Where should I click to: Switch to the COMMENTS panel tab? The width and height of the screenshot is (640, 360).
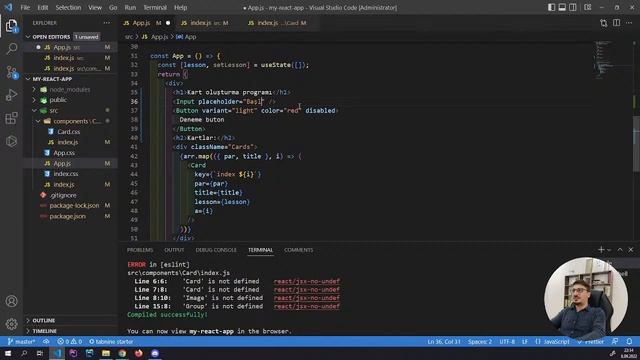(298, 250)
